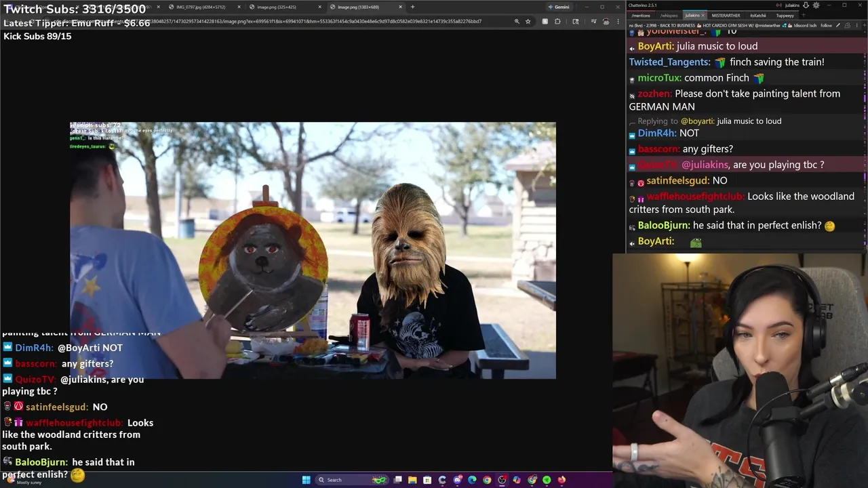Viewport: 868px width, 488px height.
Task: Add a new Chatterino tab with plus
Action: pos(804,15)
